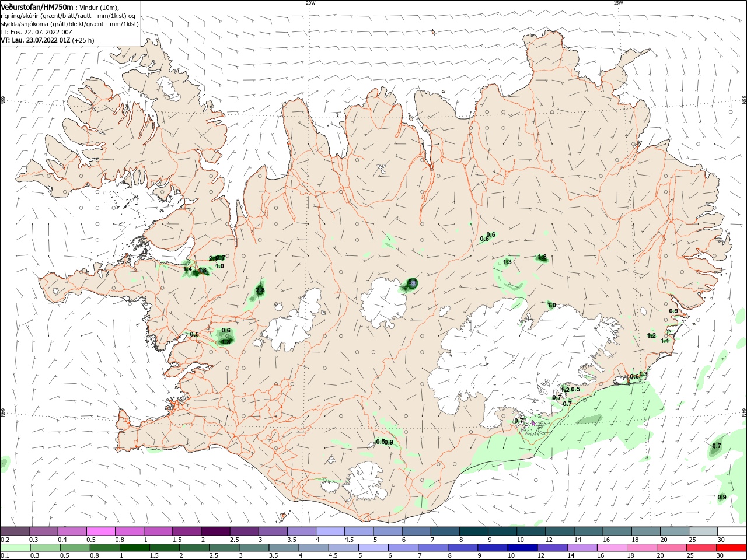Click the 1.1 precipitation value on the east coast
The width and height of the screenshot is (747, 560).
pyautogui.click(x=665, y=341)
